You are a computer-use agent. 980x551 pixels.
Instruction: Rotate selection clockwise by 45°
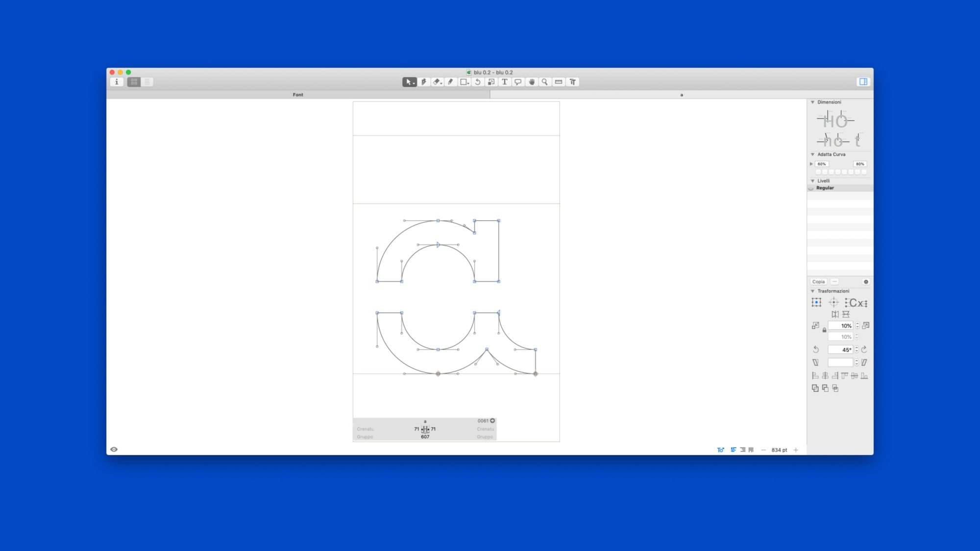coord(864,350)
